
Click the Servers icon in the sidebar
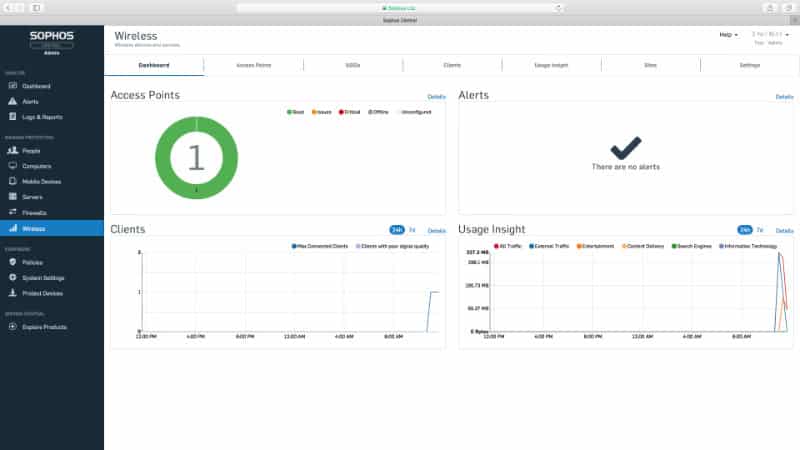click(x=12, y=197)
